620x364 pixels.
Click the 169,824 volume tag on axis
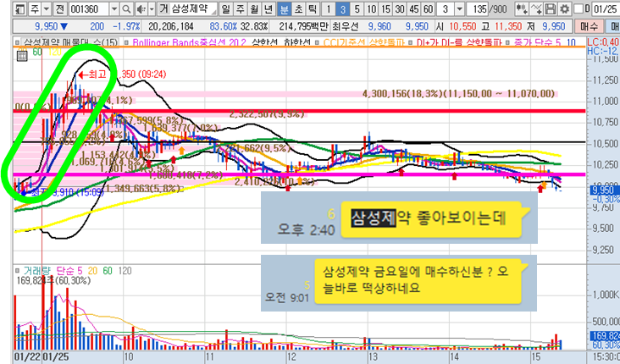tap(606, 336)
